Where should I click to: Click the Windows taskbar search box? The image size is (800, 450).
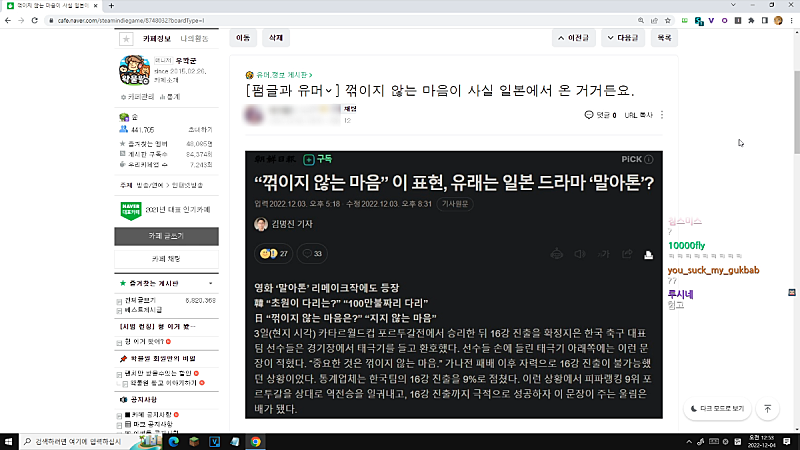pos(77,442)
